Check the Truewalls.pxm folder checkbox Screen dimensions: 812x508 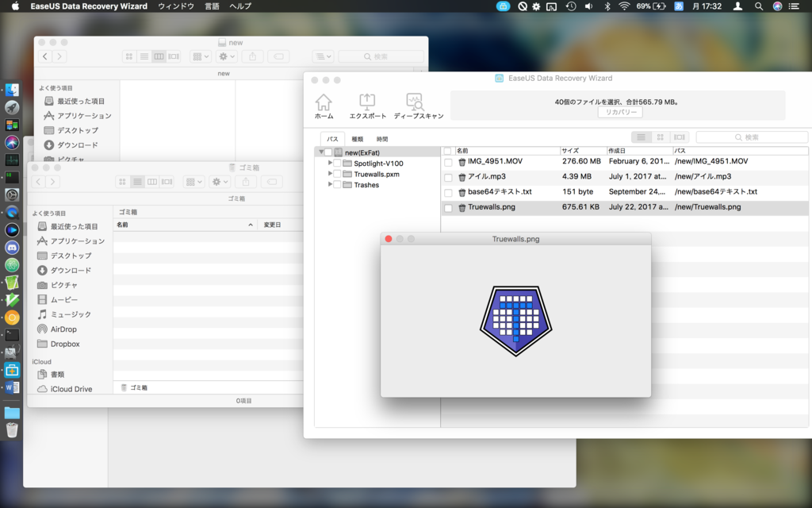(337, 174)
